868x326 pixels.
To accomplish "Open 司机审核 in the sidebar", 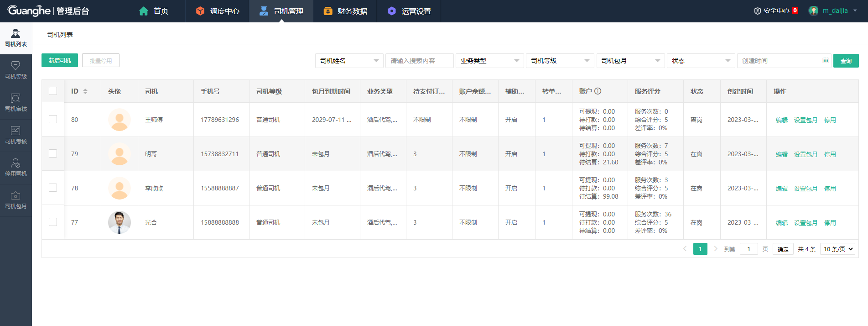I will click(x=16, y=103).
